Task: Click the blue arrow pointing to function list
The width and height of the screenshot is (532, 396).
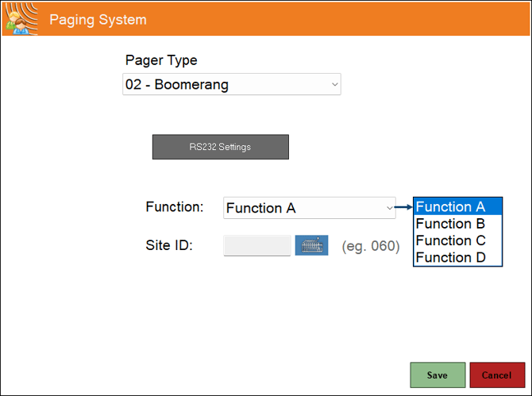Action: click(404, 208)
